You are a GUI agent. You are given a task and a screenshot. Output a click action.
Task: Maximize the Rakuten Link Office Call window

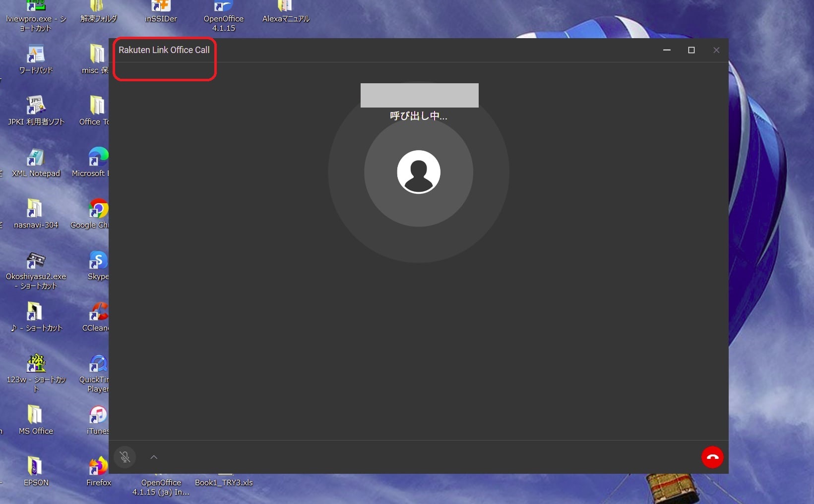[x=691, y=50]
